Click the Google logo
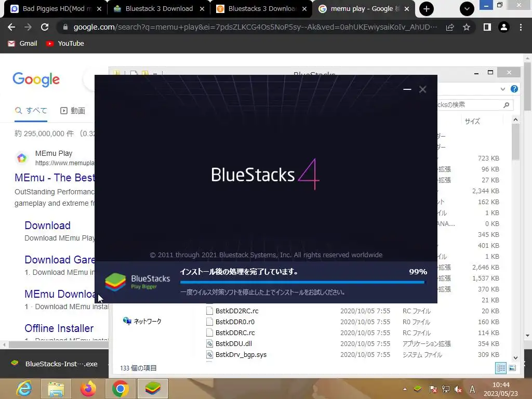Image resolution: width=532 pixels, height=399 pixels. pyautogui.click(x=36, y=79)
